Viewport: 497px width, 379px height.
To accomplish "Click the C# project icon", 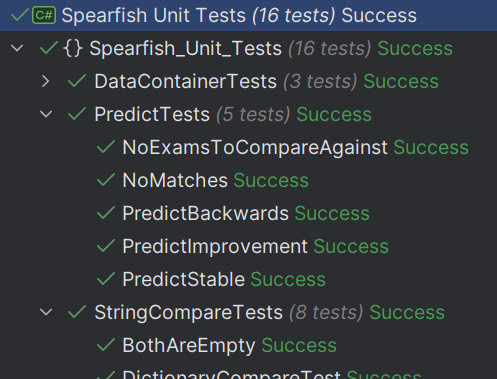I will tap(44, 15).
